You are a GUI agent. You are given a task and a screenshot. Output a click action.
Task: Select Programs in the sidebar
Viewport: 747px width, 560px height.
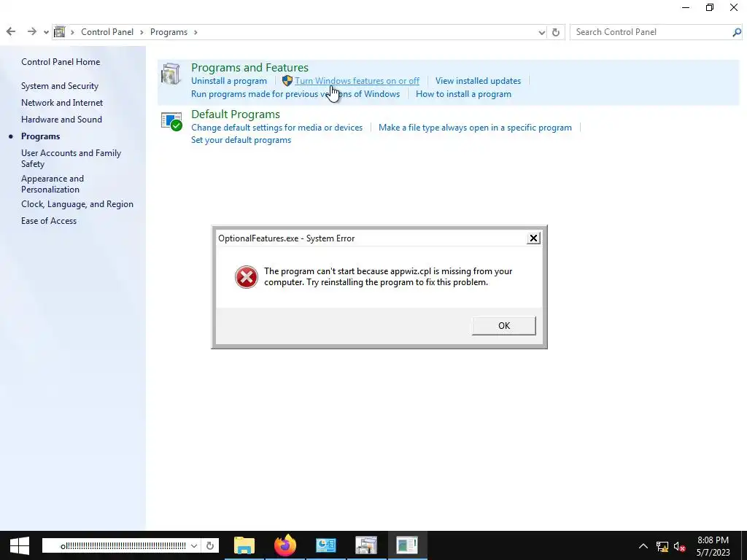(41, 136)
